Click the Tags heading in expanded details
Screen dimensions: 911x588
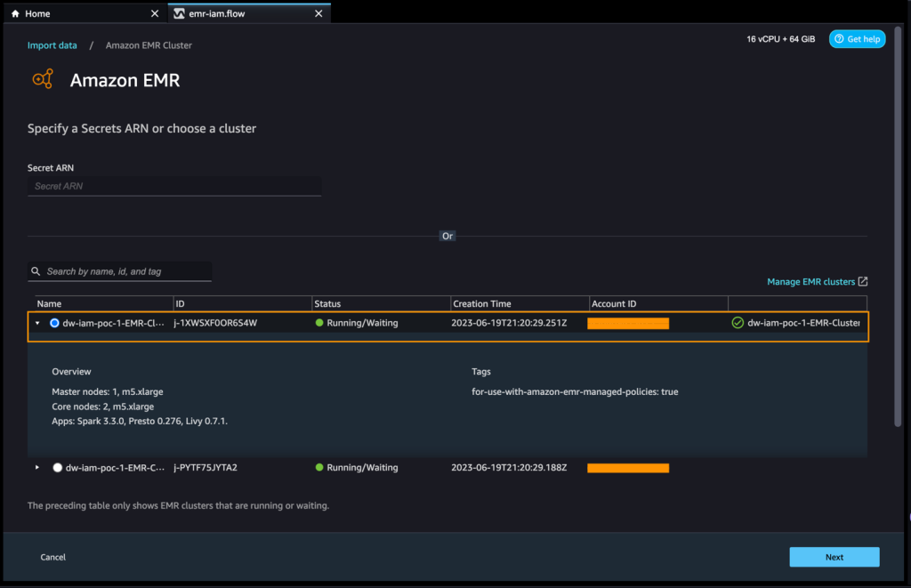pos(481,371)
